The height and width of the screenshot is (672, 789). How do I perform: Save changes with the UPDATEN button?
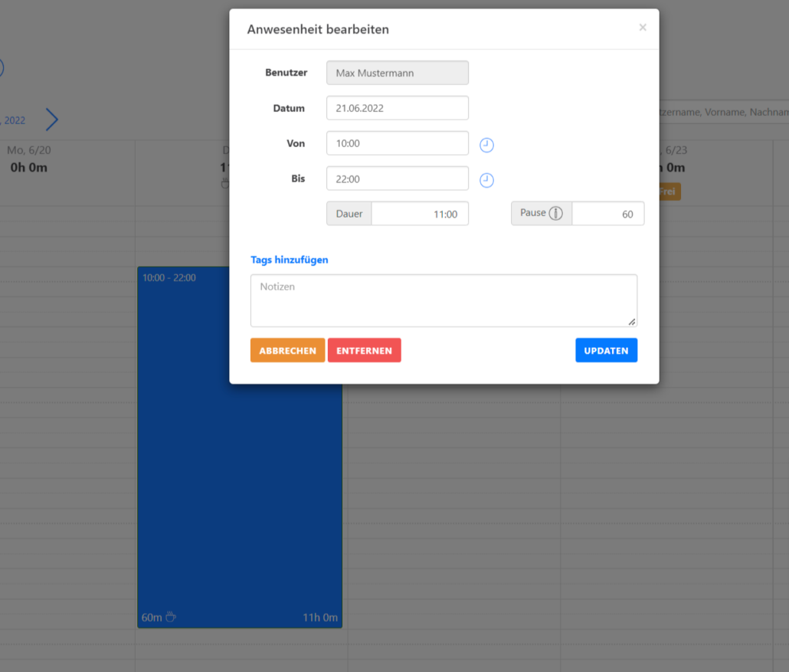tap(606, 350)
